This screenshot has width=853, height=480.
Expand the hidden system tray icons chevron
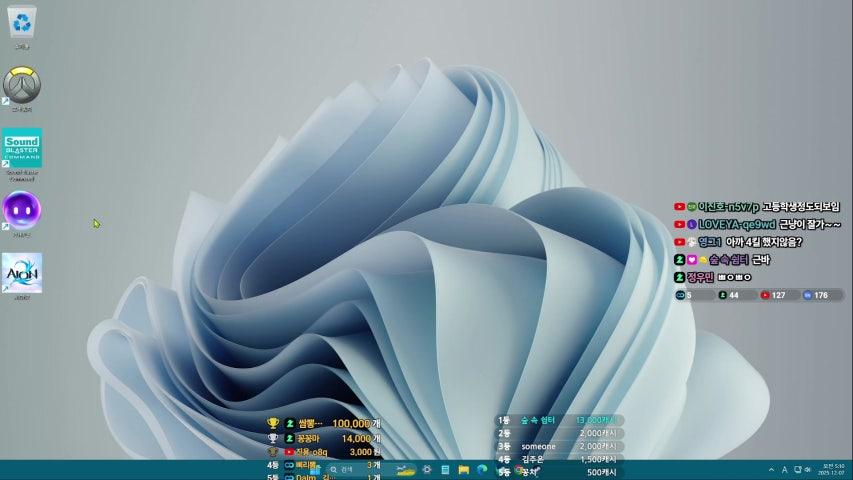(x=771, y=470)
